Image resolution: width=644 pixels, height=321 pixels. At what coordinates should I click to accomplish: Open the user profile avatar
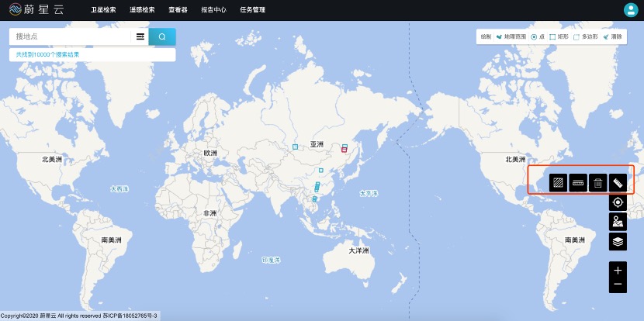pos(630,10)
